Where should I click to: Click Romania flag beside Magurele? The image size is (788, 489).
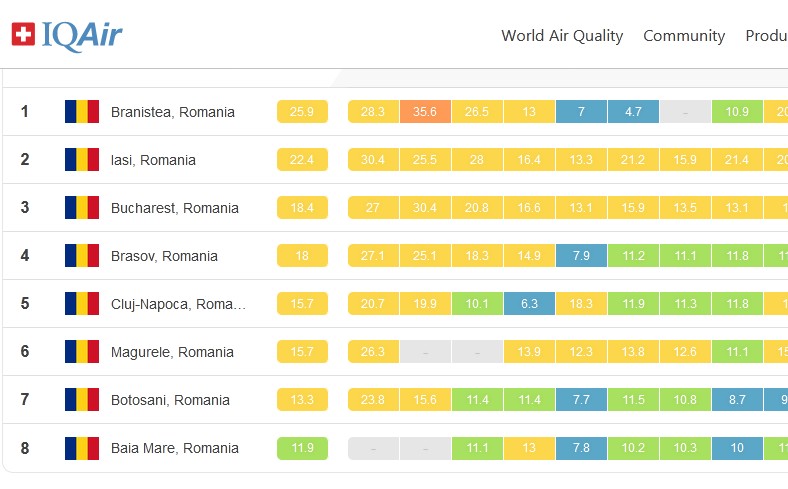click(x=82, y=352)
